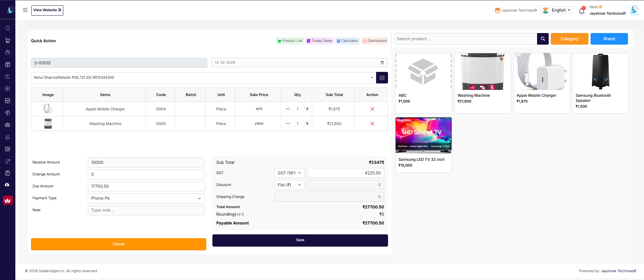Add the Samsung Bluetooth Speaker product card
This screenshot has width=644, height=280.
tap(600, 83)
